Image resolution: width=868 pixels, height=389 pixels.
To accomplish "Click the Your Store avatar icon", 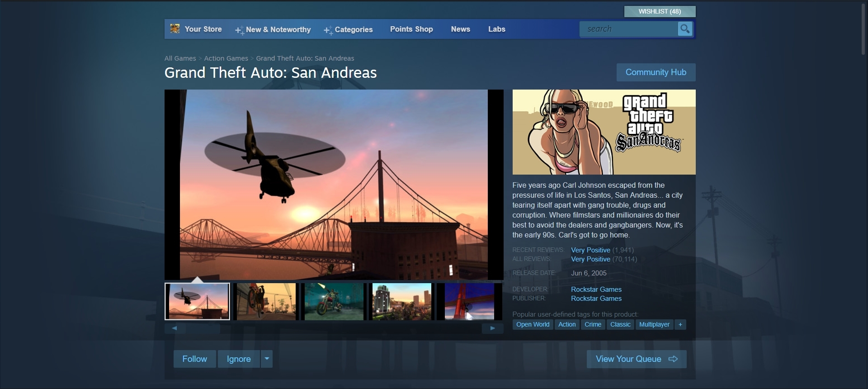I will point(175,29).
